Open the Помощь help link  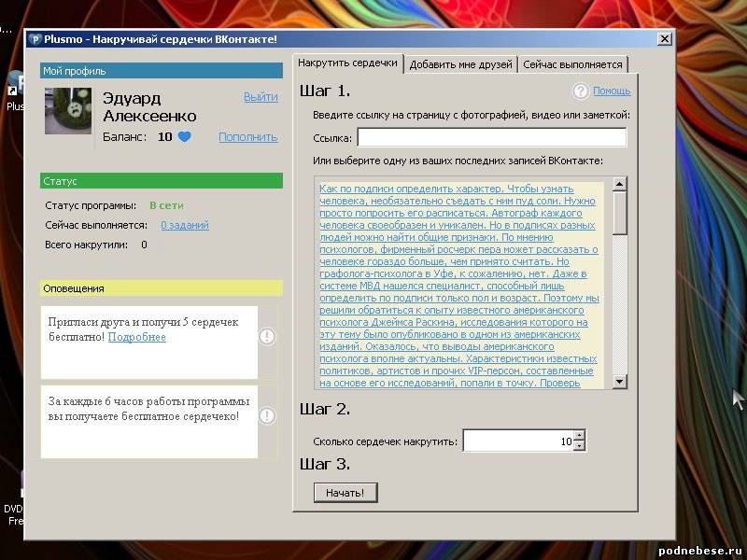(612, 91)
